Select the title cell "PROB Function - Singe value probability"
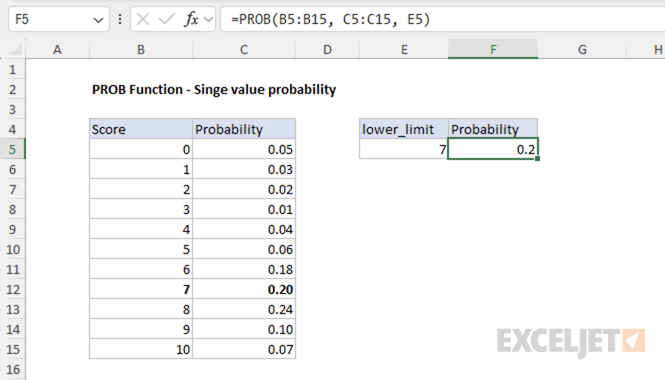This screenshot has height=380, width=665. (x=214, y=89)
